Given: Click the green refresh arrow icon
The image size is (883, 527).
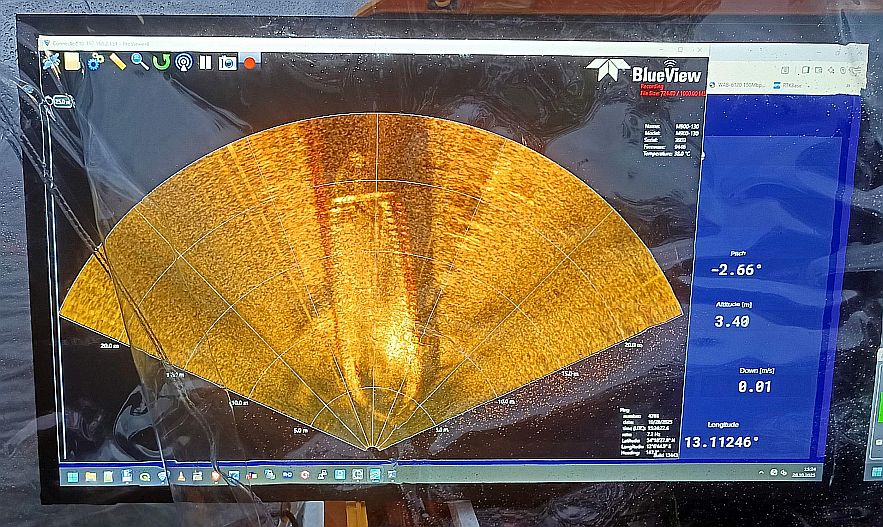Looking at the screenshot, I should (161, 62).
